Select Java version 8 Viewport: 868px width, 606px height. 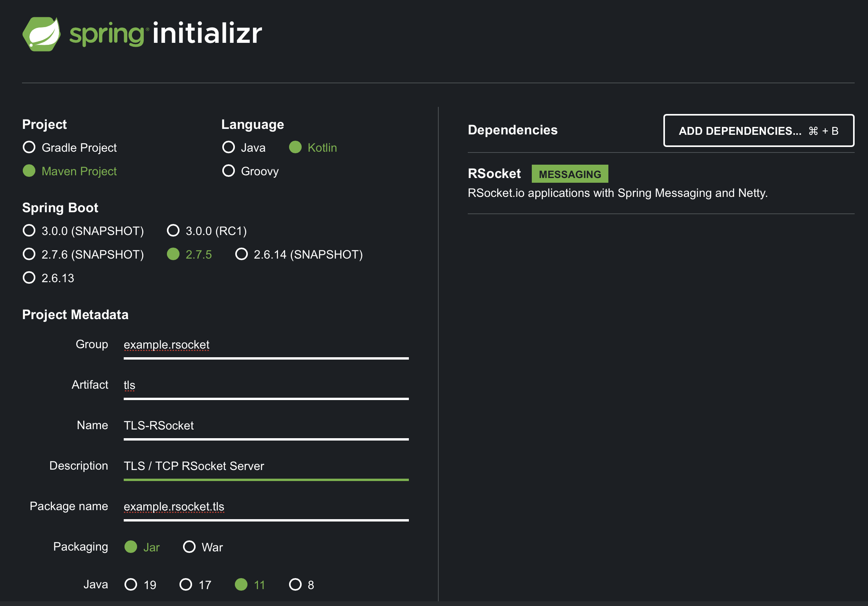(x=295, y=585)
